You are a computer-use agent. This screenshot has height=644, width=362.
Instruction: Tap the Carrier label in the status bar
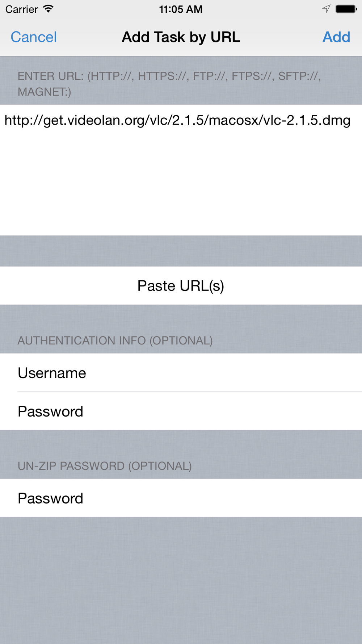coord(22,9)
